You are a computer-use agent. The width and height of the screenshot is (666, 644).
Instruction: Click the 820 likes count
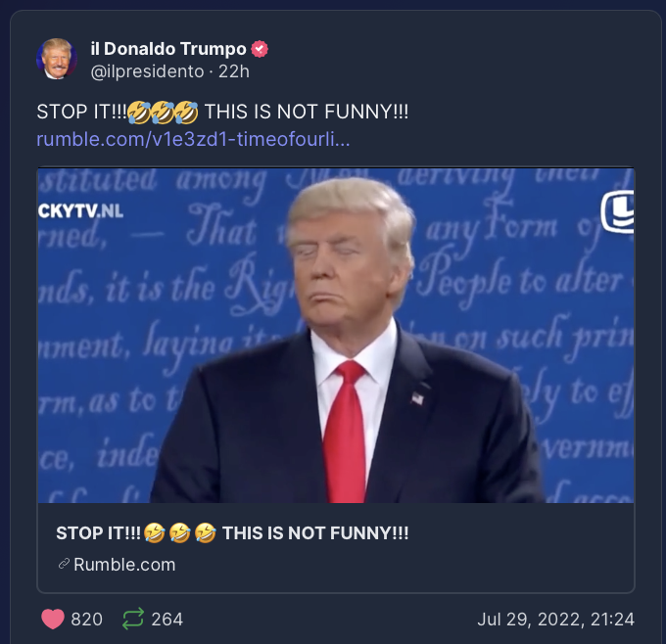(x=86, y=620)
